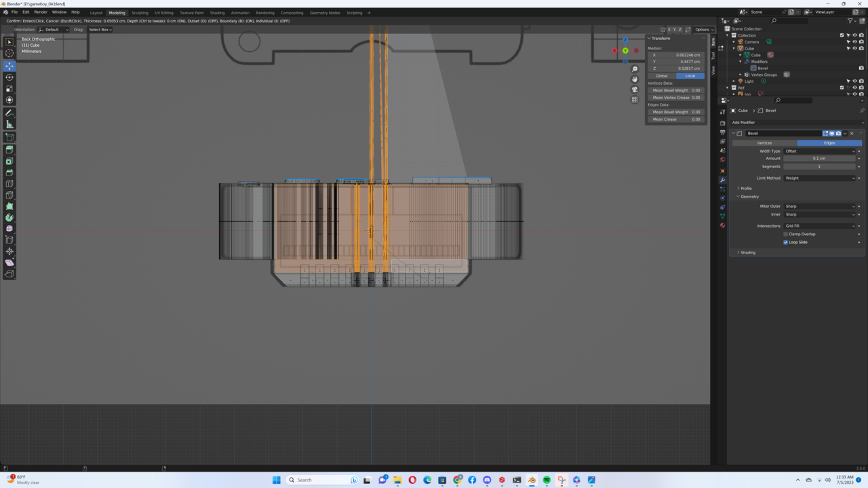Click the bevel Amount slider field
This screenshot has height=488, width=868.
coord(819,158)
